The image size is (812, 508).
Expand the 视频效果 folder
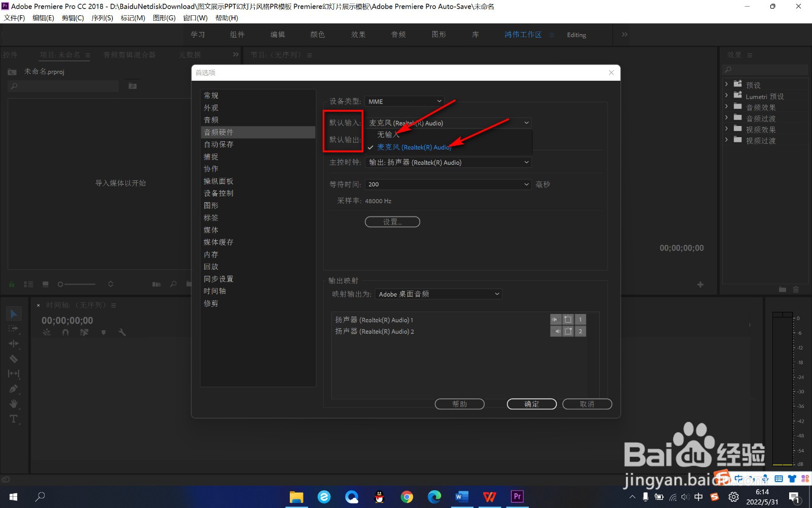click(727, 129)
